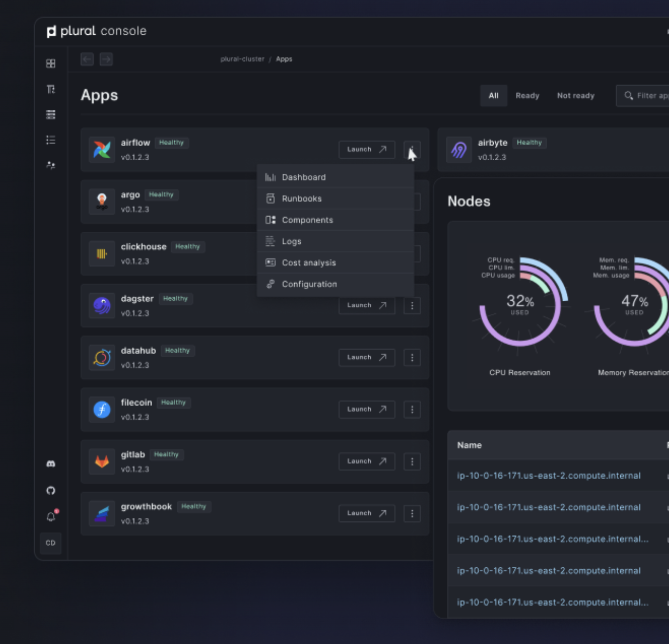Screen dimensions: 669x644
Task: Choose Runbooks in the airflow menu
Action: (301, 198)
